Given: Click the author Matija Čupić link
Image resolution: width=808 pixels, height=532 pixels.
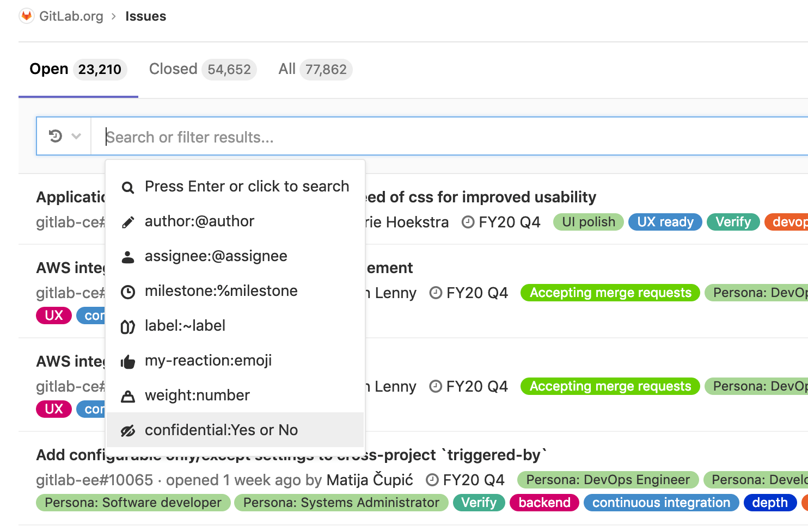Looking at the screenshot, I should 369,480.
